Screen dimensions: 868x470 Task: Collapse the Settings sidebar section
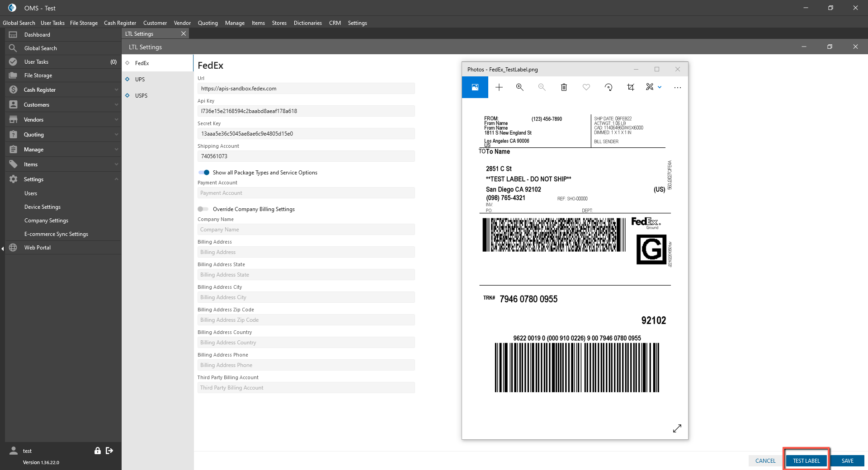click(x=116, y=179)
